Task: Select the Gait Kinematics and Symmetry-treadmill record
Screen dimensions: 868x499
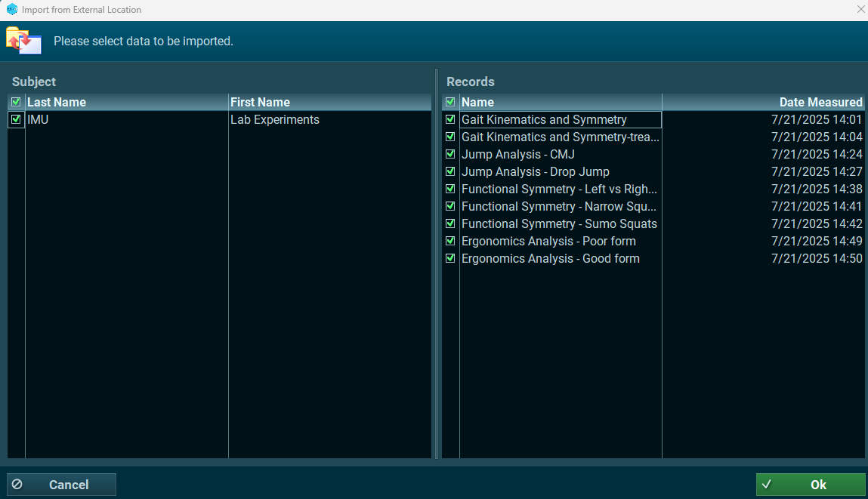Action: (x=560, y=137)
